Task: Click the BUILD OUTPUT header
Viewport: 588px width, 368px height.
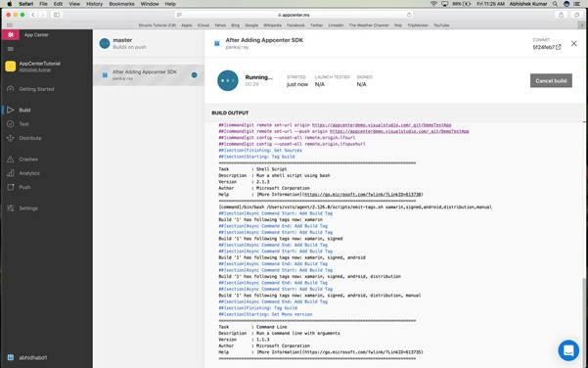Action: pyautogui.click(x=230, y=113)
